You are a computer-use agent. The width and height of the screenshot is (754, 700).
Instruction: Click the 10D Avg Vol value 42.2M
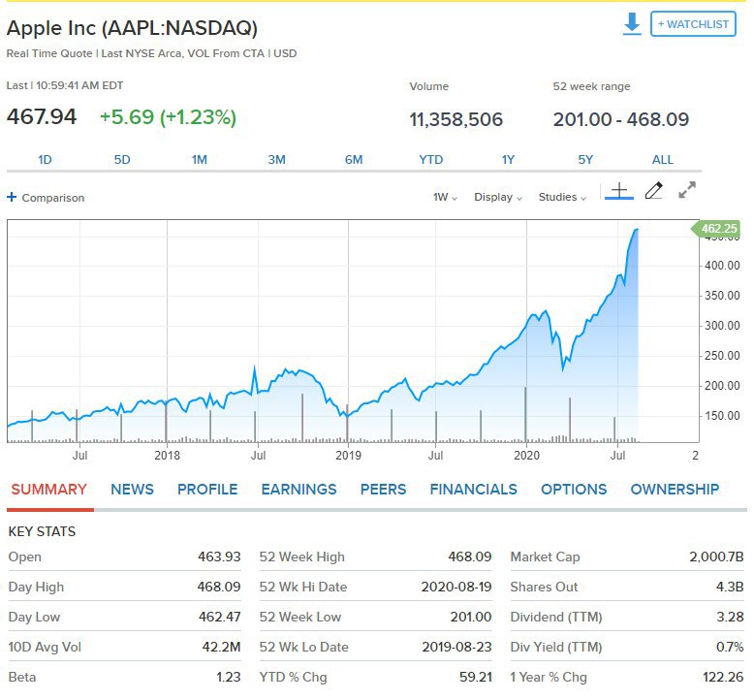[221, 647]
